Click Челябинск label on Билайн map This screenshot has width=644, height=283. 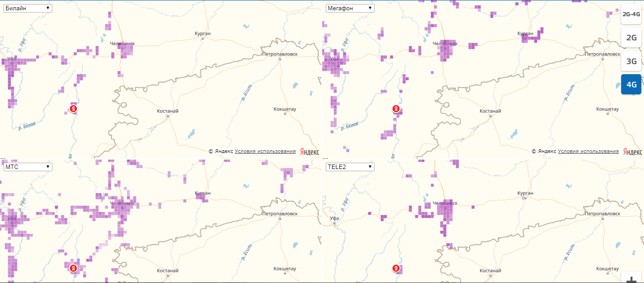[123, 43]
